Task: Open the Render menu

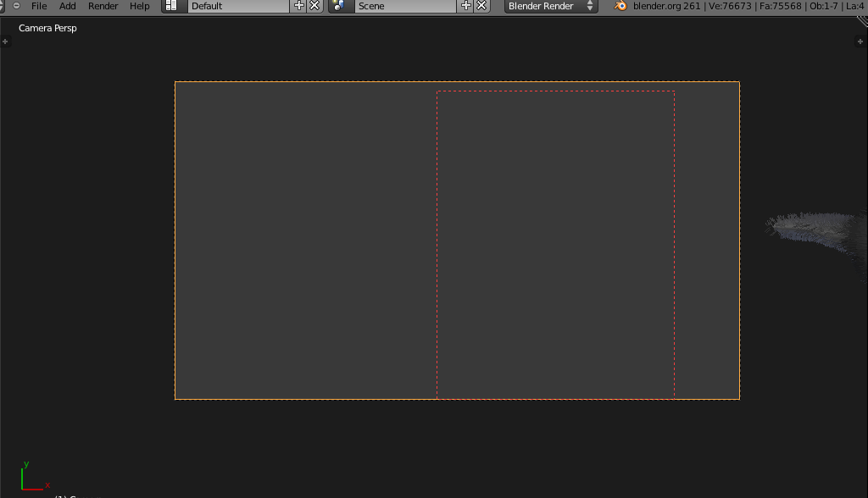Action: (x=103, y=6)
